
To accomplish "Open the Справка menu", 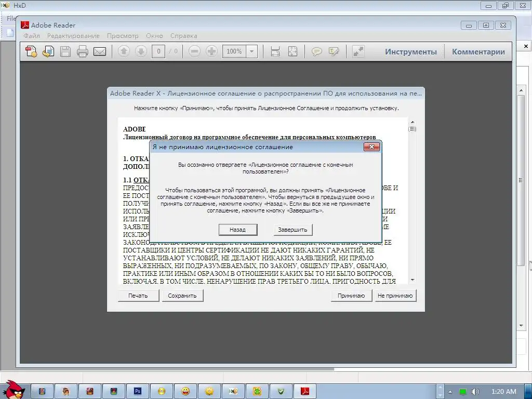I will click(183, 36).
